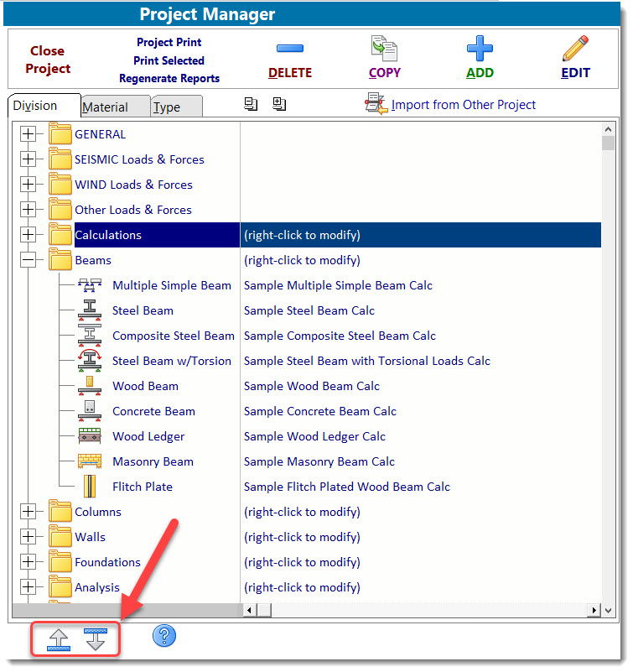
Task: Click the Masonry Beam brick icon
Action: (89, 461)
